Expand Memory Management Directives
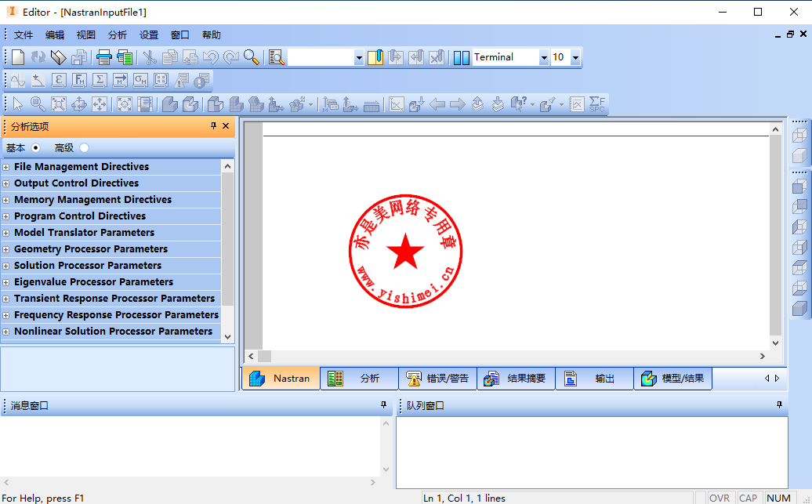This screenshot has height=504, width=812. (x=5, y=201)
